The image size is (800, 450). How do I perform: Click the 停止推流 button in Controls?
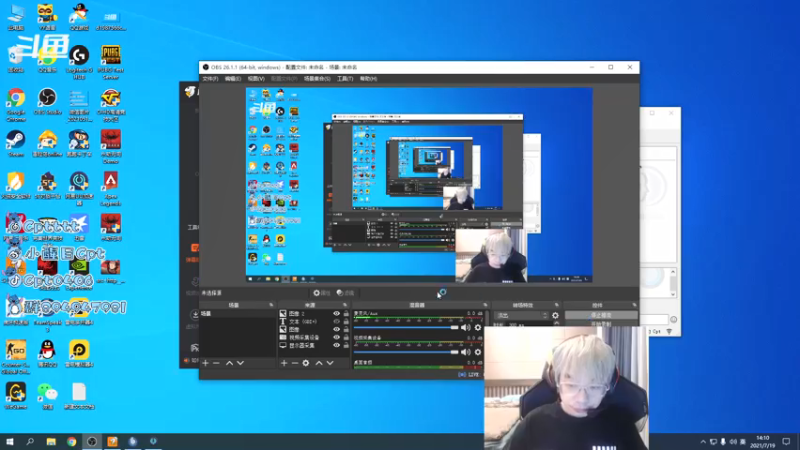pos(601,315)
